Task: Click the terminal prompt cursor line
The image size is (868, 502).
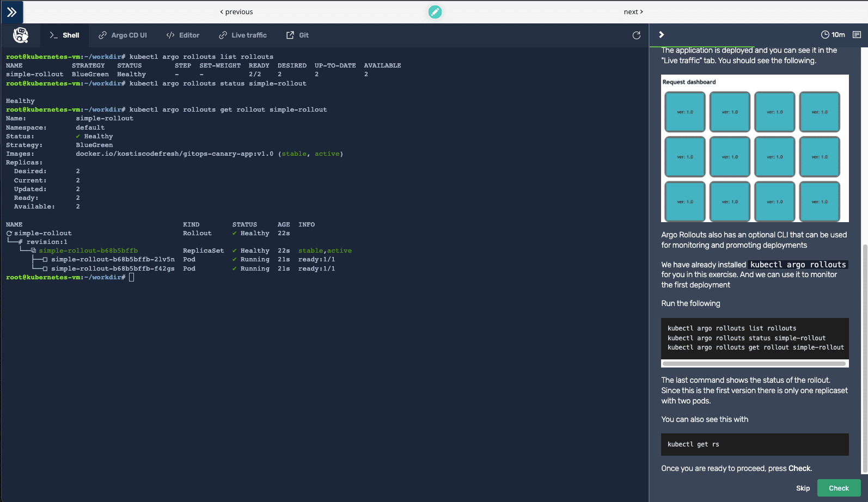Action: click(x=131, y=278)
